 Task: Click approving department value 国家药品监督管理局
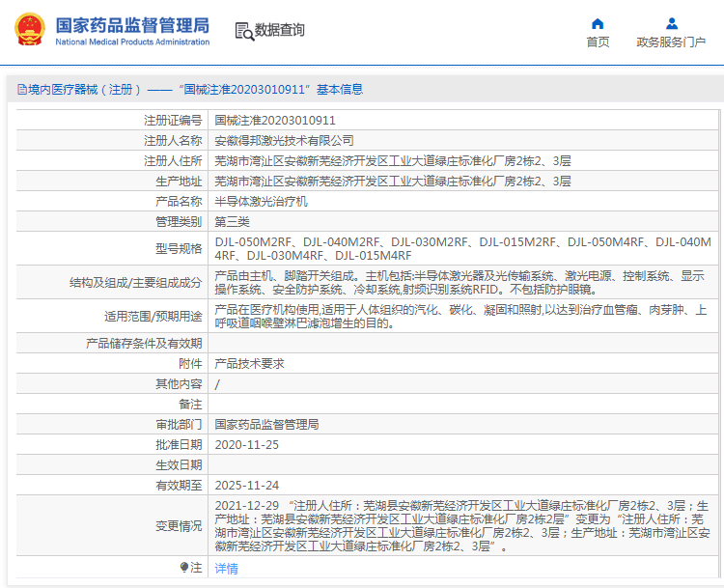266,425
